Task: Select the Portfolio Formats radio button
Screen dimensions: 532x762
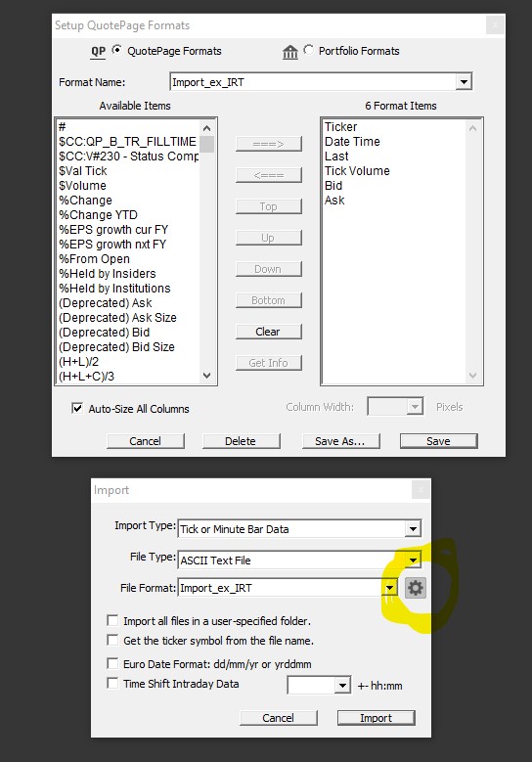Action: point(308,50)
